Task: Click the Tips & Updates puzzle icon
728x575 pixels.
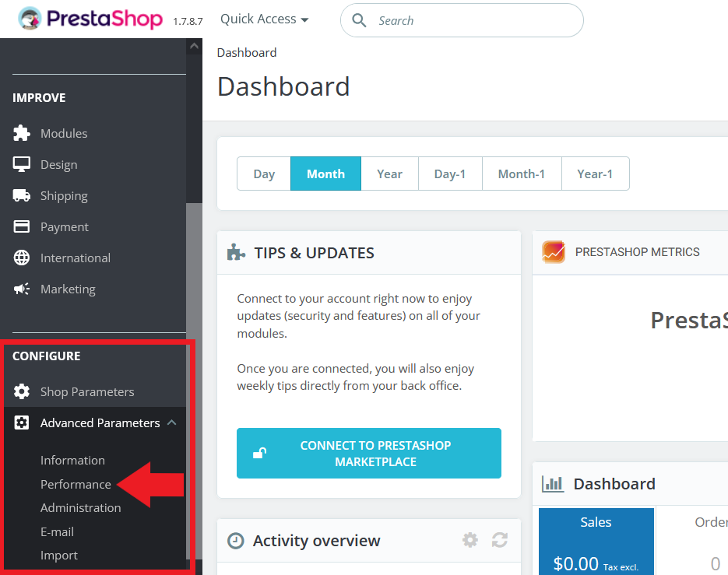Action: (236, 252)
